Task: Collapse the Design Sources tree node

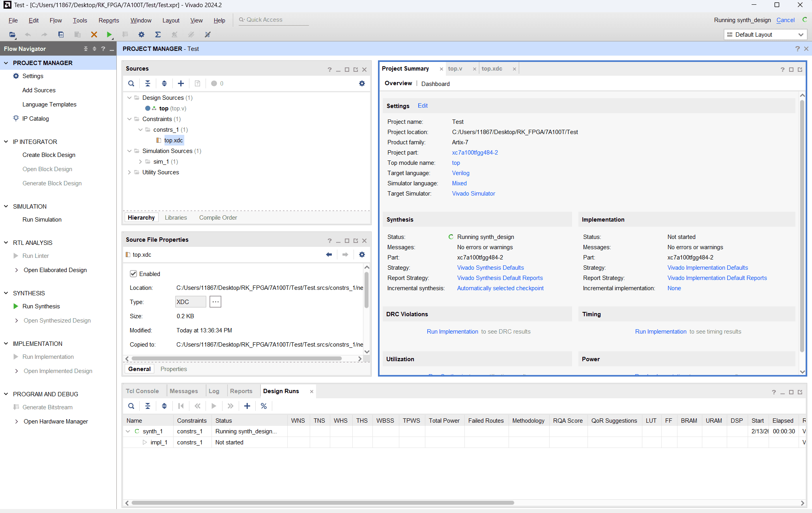Action: [129, 98]
